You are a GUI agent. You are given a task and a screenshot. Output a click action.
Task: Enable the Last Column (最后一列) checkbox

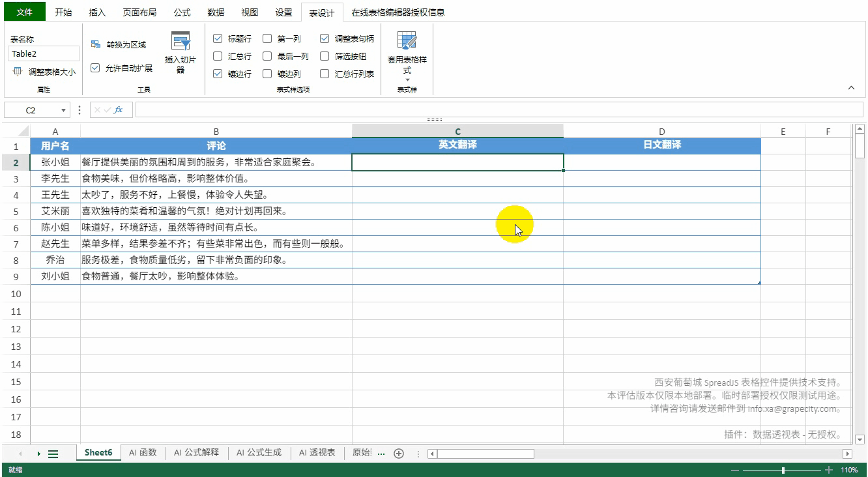point(267,57)
